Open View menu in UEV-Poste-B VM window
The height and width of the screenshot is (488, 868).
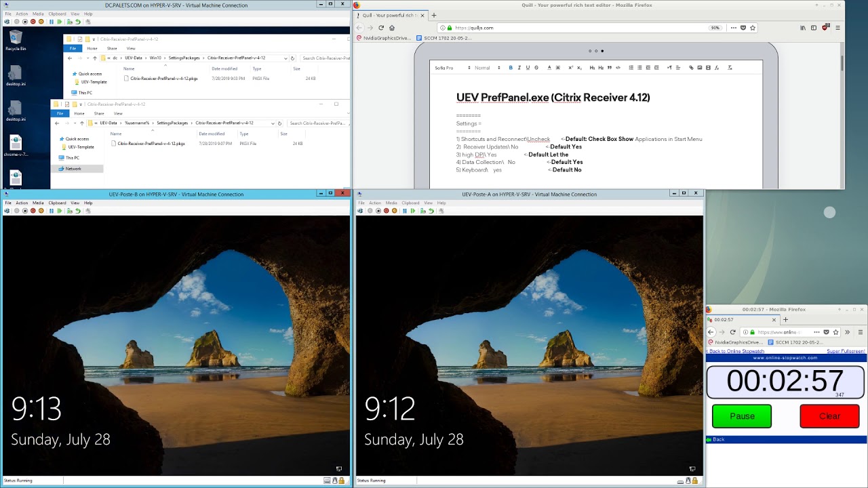coord(75,203)
